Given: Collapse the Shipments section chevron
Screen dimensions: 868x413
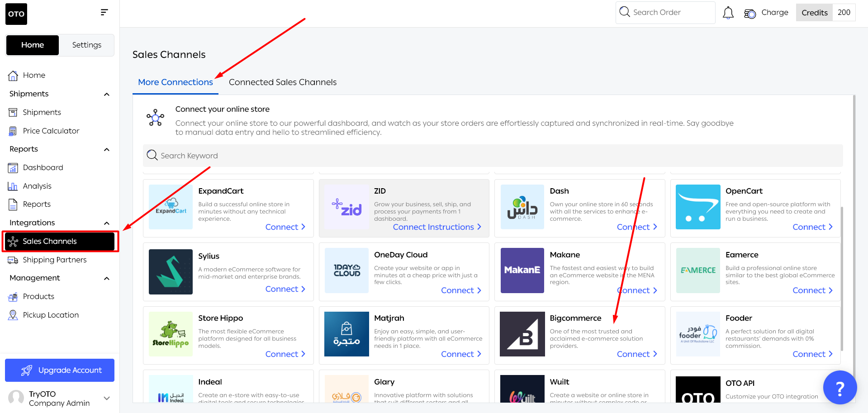Looking at the screenshot, I should coord(107,94).
